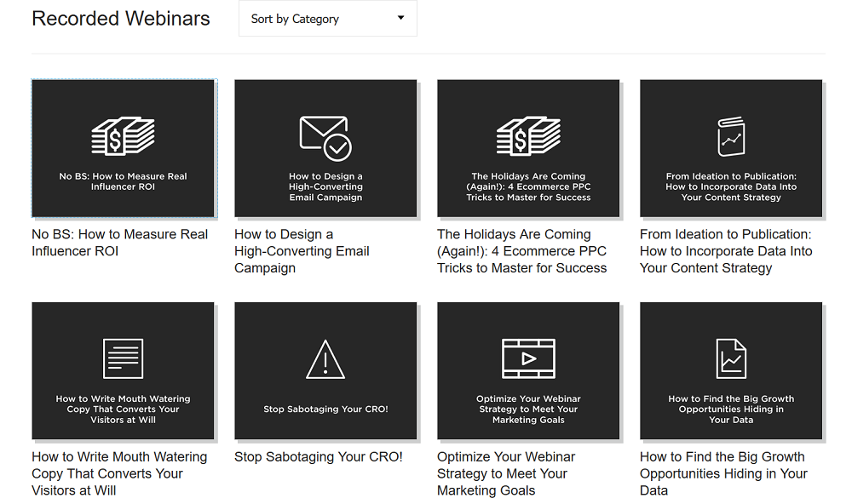Open 'From Ideation to Publication' title link below thumbnail
Image resolution: width=852 pixels, height=504 pixels.
point(726,251)
